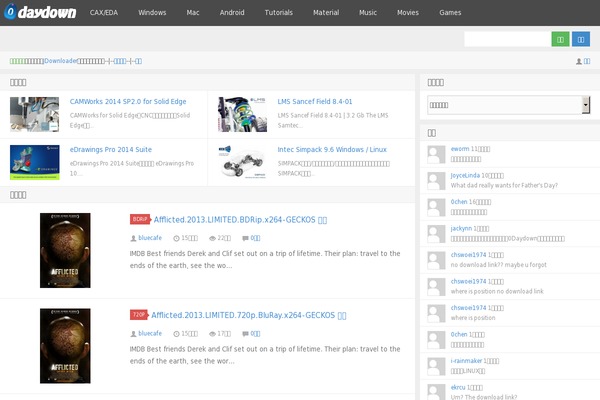
Task: Expand the sidebar category dropdown
Action: pyautogui.click(x=508, y=104)
